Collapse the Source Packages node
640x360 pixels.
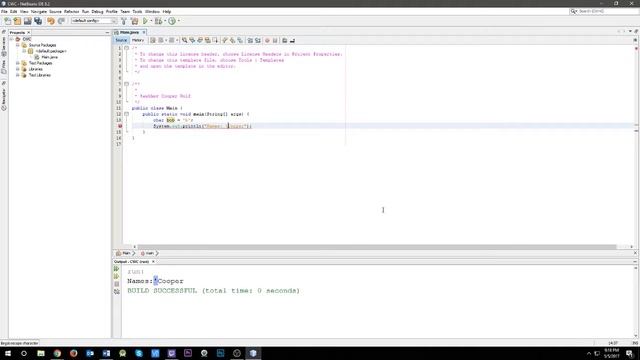point(18,45)
